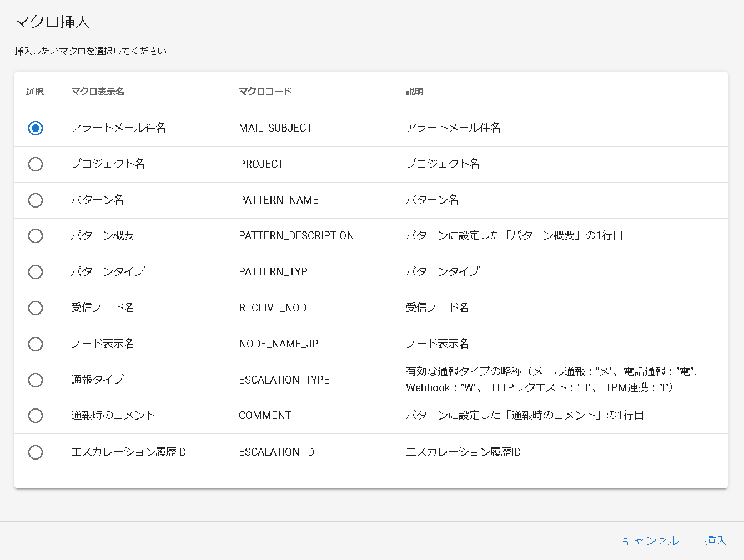The width and height of the screenshot is (744, 560).
Task: Click the NODE_NAME_JP macro code cell
Action: [x=279, y=344]
